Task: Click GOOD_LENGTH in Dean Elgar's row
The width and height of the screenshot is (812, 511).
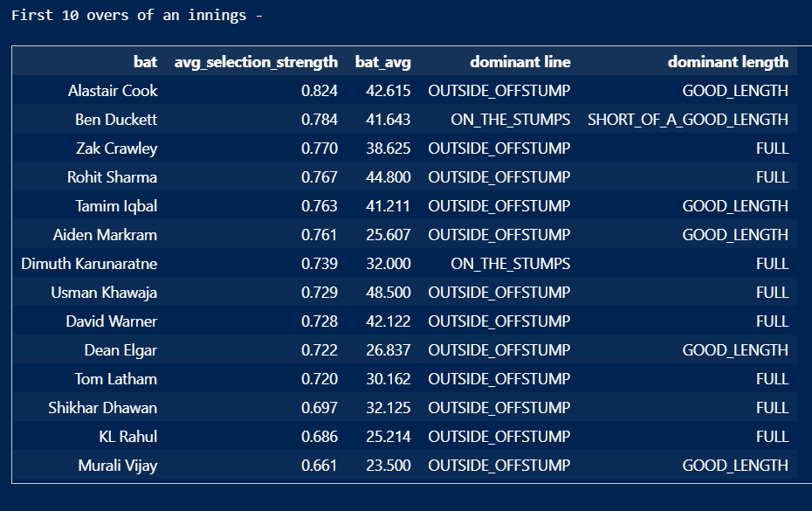Action: [735, 350]
